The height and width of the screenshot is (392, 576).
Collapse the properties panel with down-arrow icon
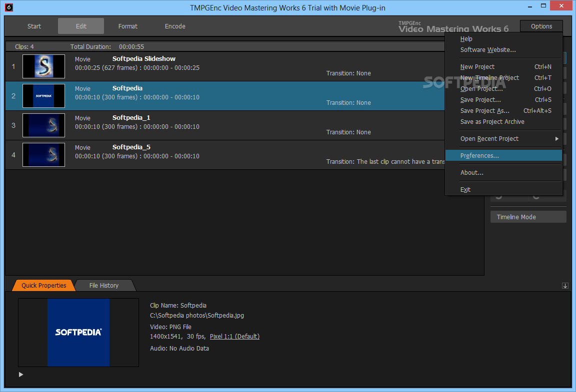565,286
